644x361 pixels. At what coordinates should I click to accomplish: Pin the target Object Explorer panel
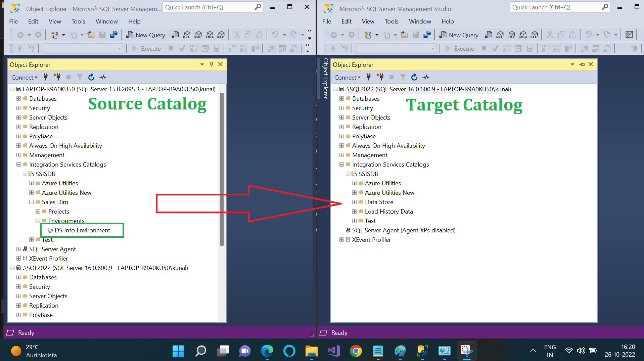pos(582,64)
